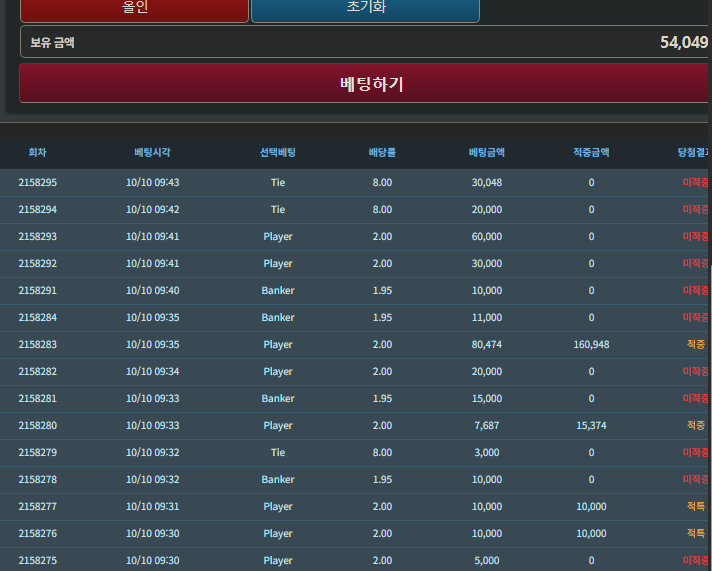The height and width of the screenshot is (571, 712).
Task: Click Tie in round 2158279 row
Action: click(x=278, y=452)
